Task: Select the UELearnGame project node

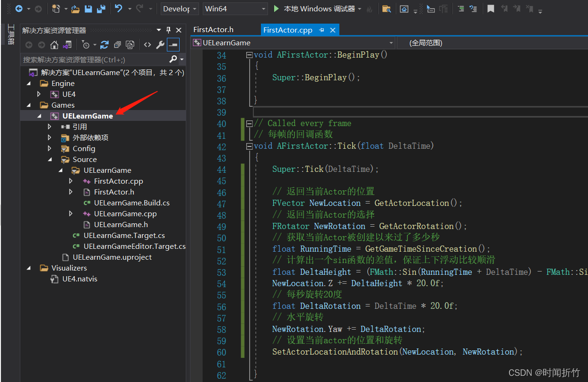Action: tap(87, 116)
